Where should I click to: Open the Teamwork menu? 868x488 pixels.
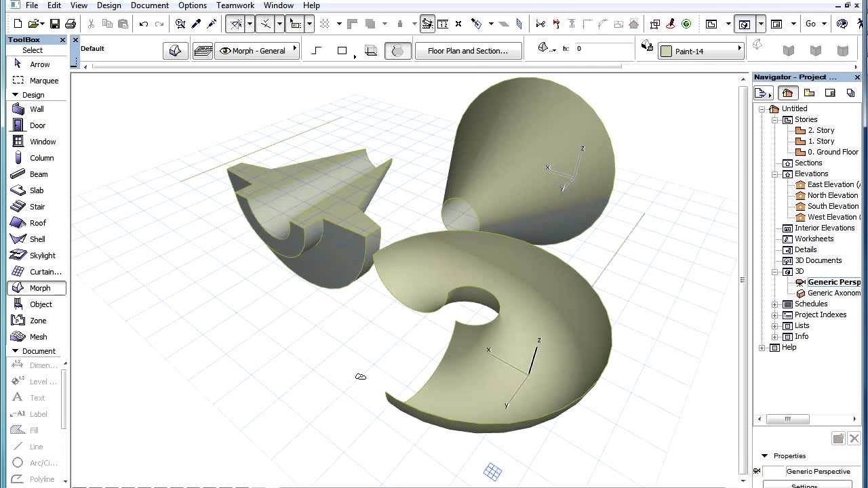(235, 5)
